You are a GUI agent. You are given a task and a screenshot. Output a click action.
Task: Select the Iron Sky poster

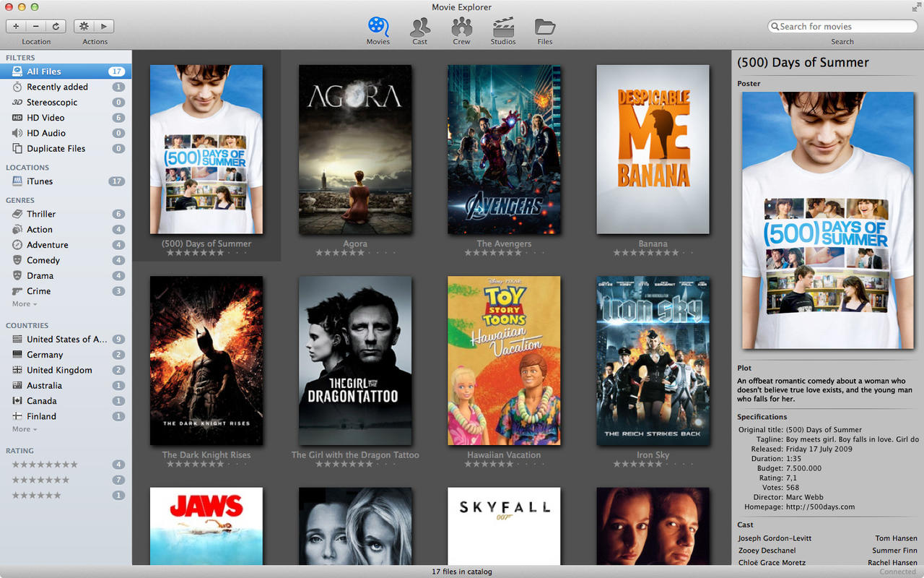click(x=653, y=361)
